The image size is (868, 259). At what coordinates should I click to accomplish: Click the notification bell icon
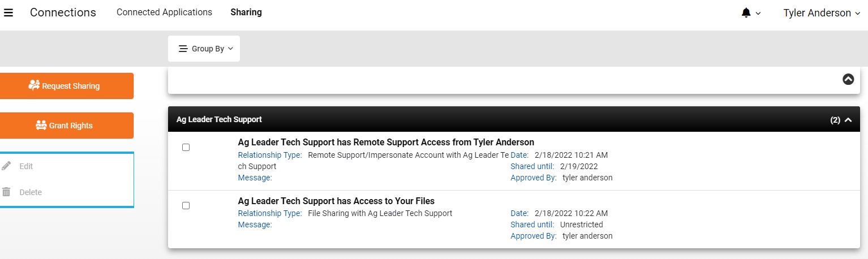[x=746, y=12]
